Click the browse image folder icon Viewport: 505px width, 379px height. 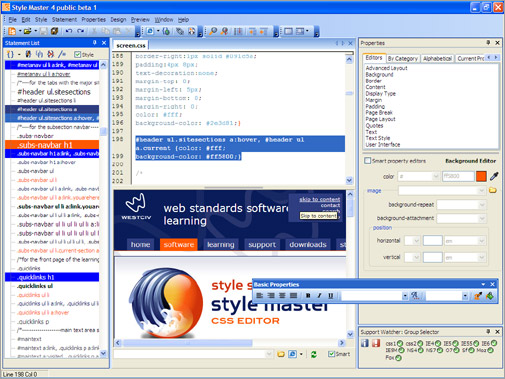click(493, 190)
